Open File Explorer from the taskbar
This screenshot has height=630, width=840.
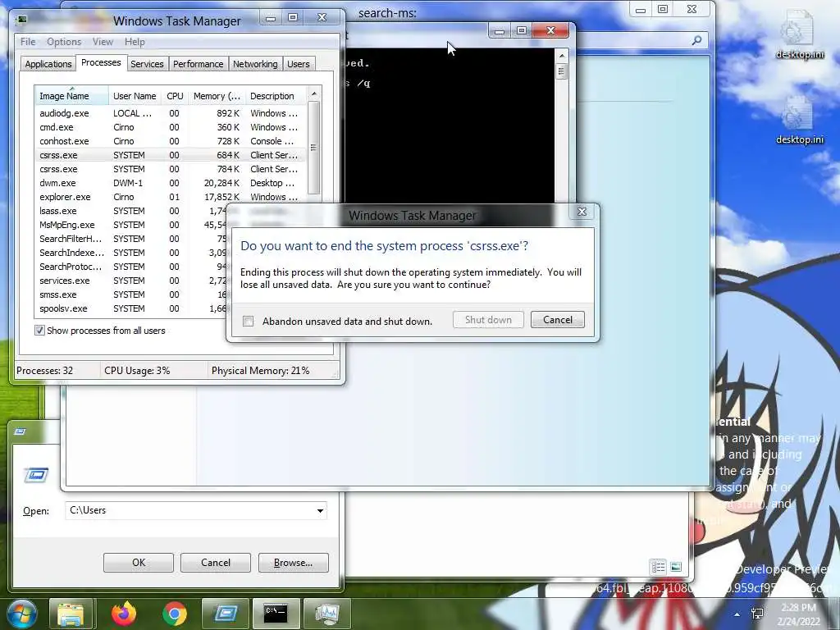(71, 614)
